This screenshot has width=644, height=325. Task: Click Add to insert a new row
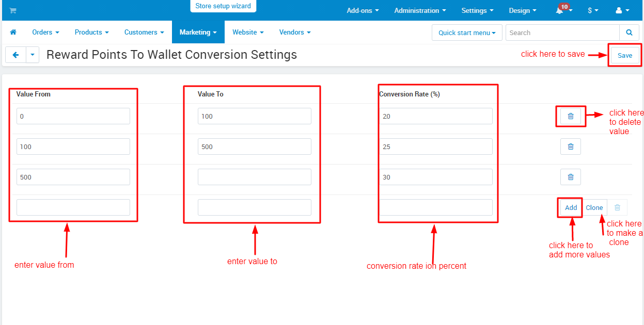coord(571,208)
